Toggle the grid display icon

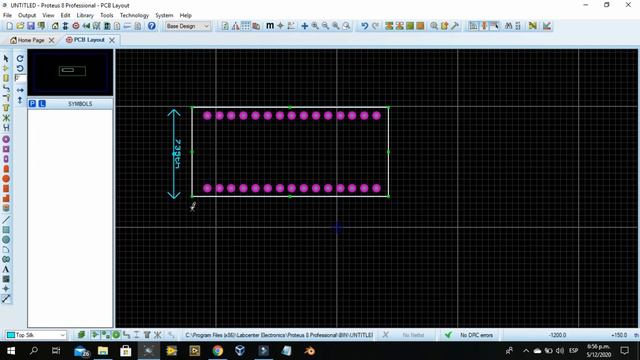[x=246, y=26]
